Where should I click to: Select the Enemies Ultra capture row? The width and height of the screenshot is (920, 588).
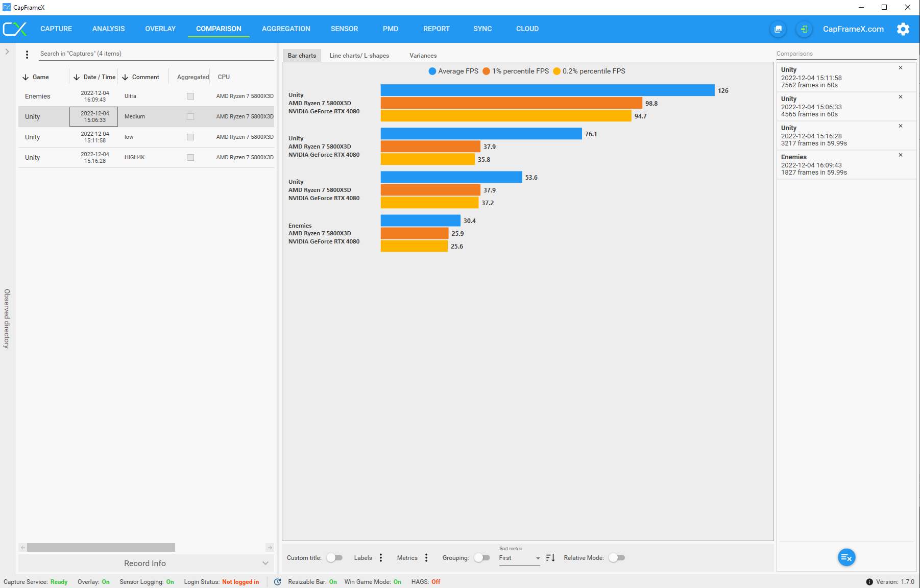point(146,96)
